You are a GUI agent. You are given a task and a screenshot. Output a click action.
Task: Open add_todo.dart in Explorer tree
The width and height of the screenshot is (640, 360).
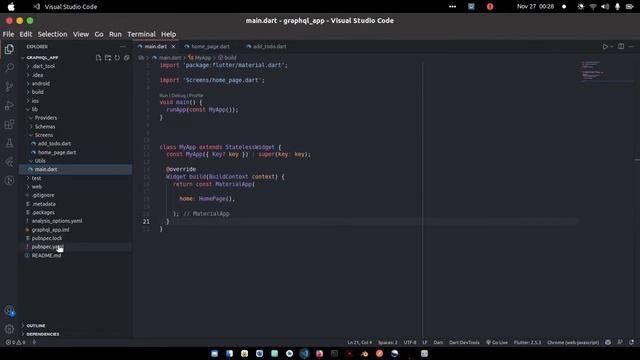(54, 144)
